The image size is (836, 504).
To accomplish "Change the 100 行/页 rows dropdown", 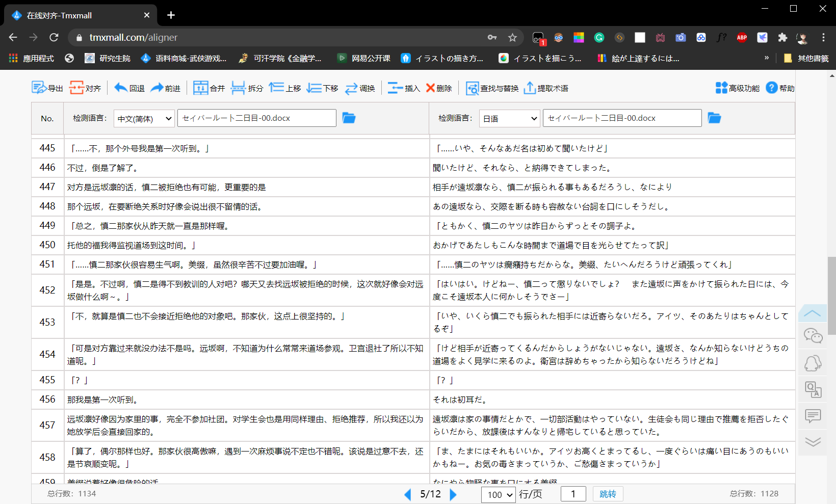I will tap(499, 495).
